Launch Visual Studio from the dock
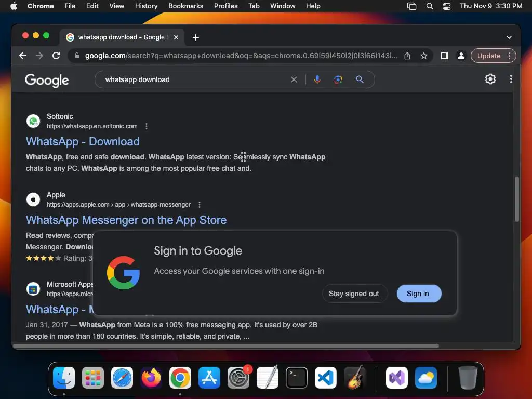 396,378
